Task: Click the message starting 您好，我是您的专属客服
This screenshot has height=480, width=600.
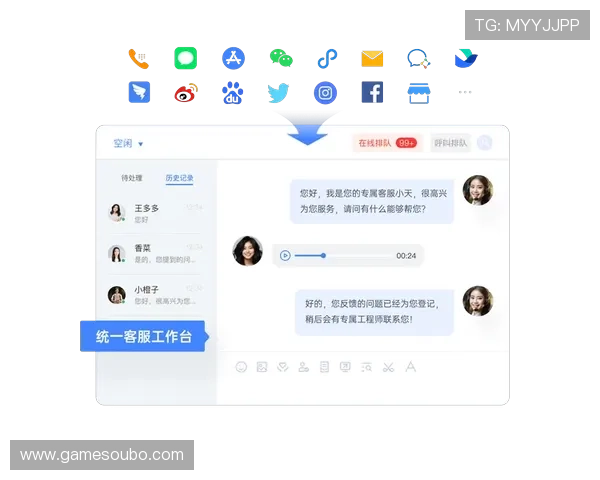Action: 372,201
